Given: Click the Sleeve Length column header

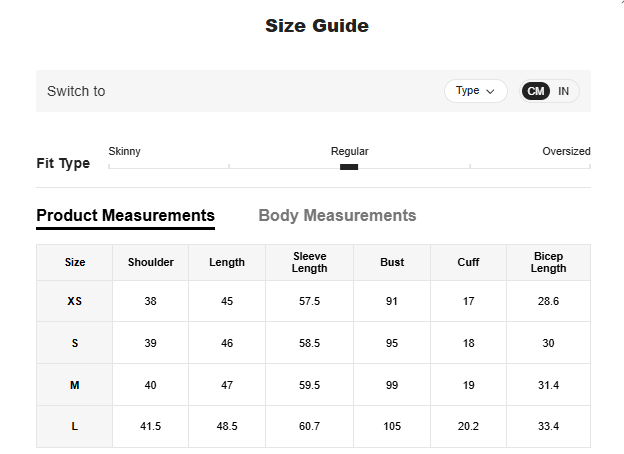Looking at the screenshot, I should pos(309,262).
